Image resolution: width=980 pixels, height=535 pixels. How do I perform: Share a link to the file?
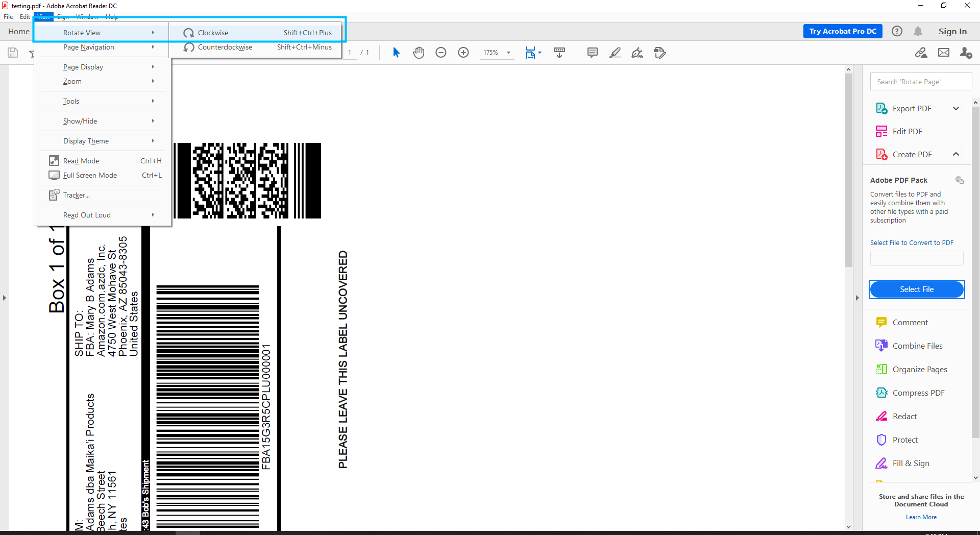pos(921,53)
